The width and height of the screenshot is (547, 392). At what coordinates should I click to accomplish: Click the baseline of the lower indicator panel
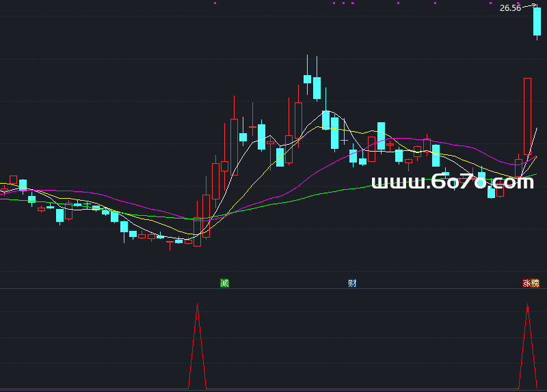click(273, 389)
